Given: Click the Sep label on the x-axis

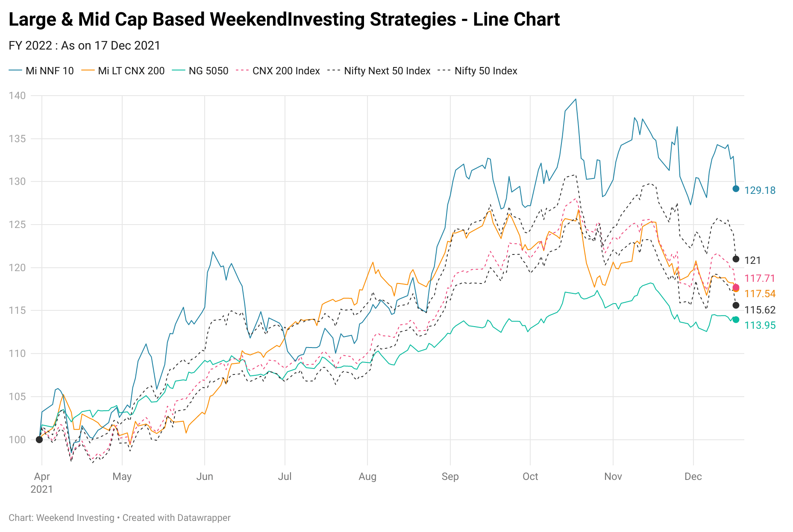Looking at the screenshot, I should [x=450, y=476].
